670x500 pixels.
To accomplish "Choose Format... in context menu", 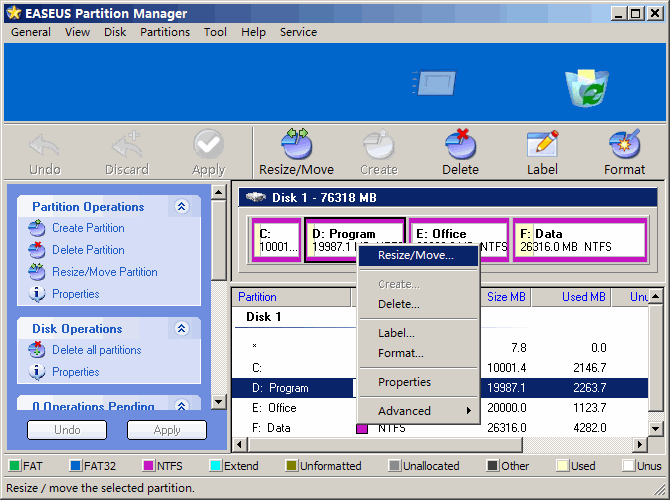I will coord(418,353).
